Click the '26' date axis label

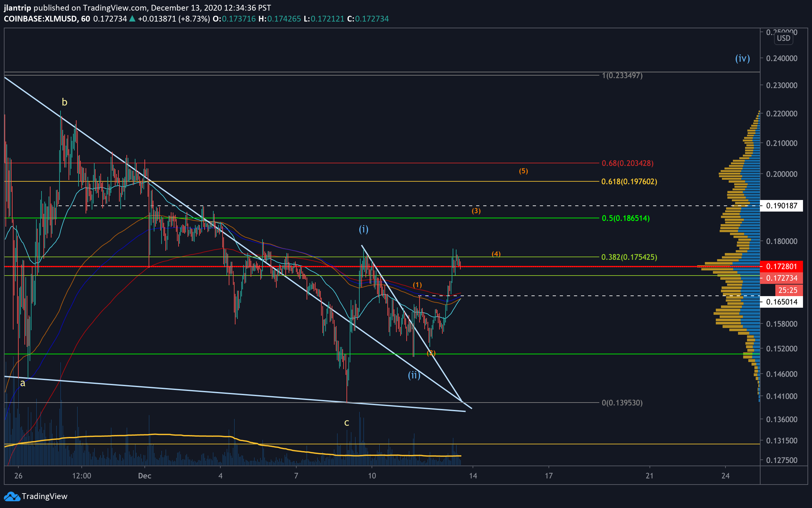coord(18,476)
